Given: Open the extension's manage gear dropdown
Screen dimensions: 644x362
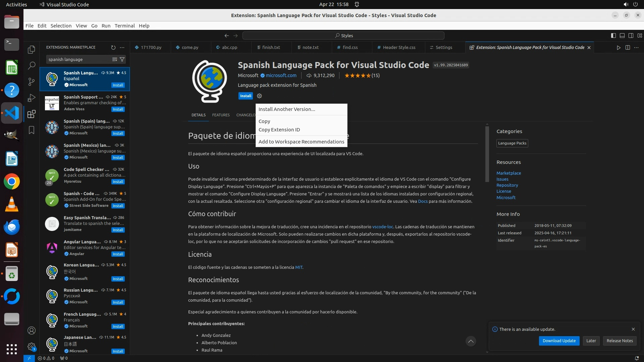Looking at the screenshot, I should coord(259,96).
